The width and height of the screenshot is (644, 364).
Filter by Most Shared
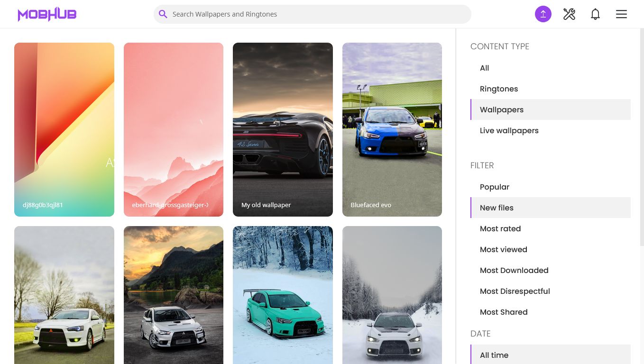pyautogui.click(x=551, y=312)
